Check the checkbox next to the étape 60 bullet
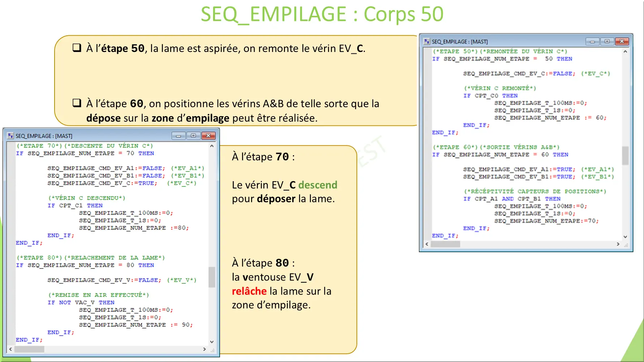The image size is (644, 362). pyautogui.click(x=77, y=103)
